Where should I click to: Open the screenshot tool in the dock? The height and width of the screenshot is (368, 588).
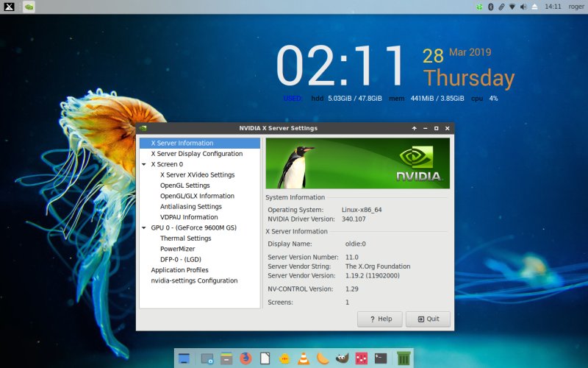pos(207,358)
